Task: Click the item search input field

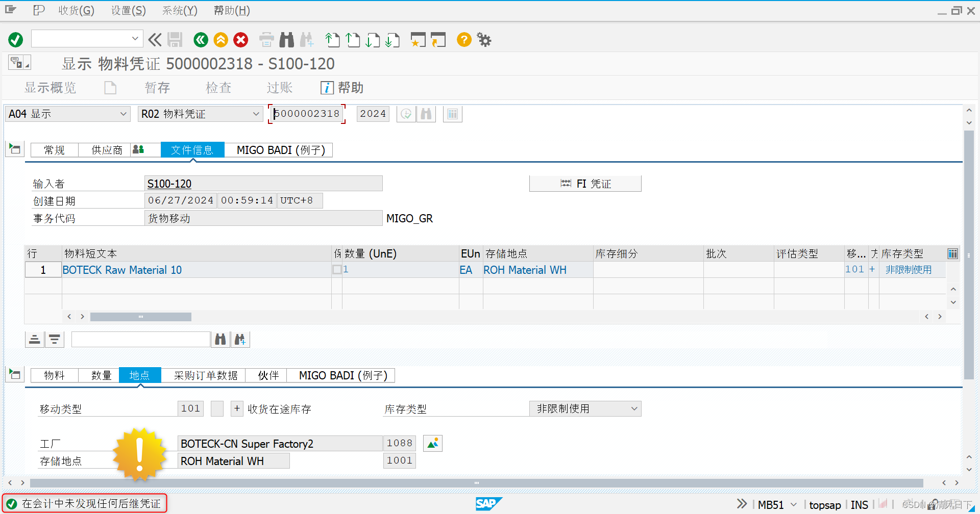Action: pos(141,339)
